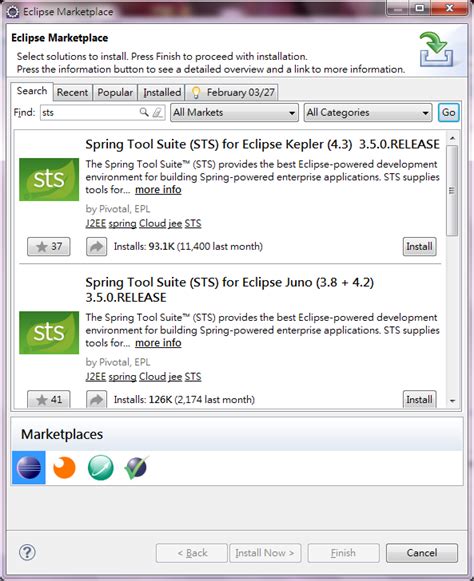474x581 pixels.
Task: Click Cloud tag under Juno STS
Action: click(x=152, y=376)
